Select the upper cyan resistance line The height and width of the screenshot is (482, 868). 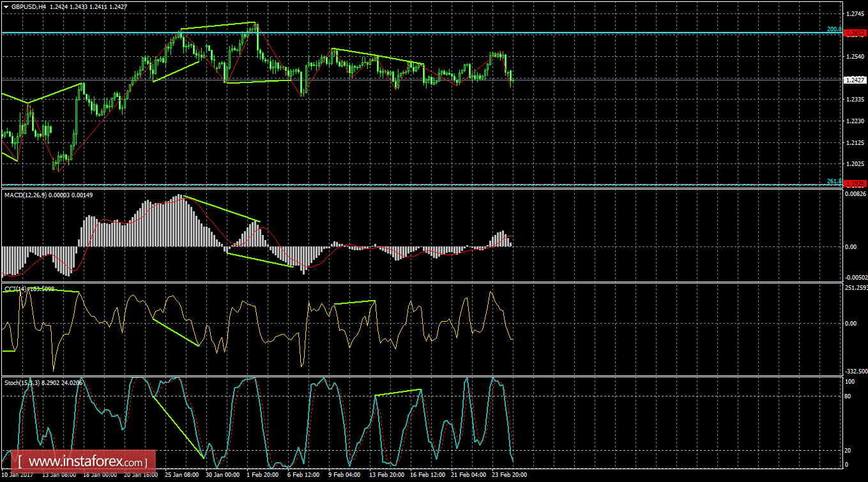383,31
